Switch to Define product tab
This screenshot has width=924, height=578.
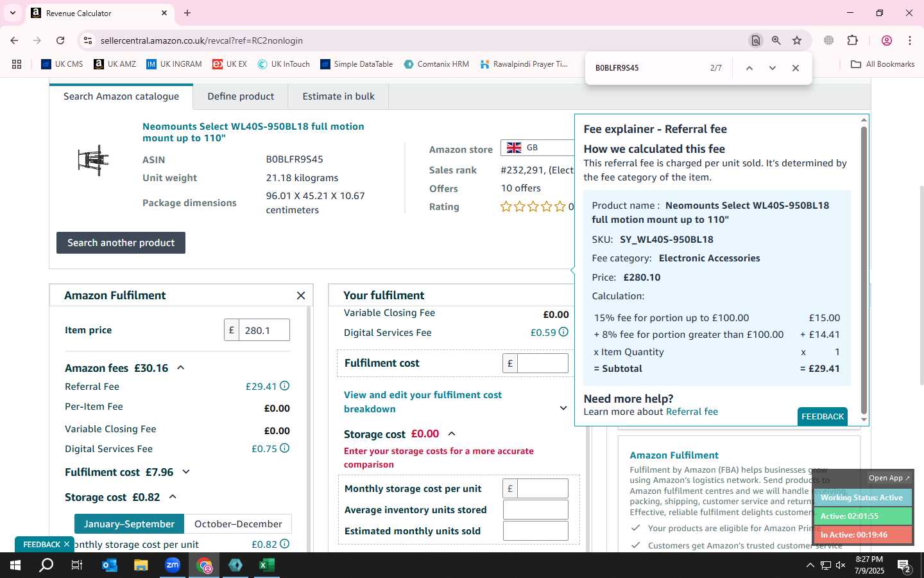point(241,96)
